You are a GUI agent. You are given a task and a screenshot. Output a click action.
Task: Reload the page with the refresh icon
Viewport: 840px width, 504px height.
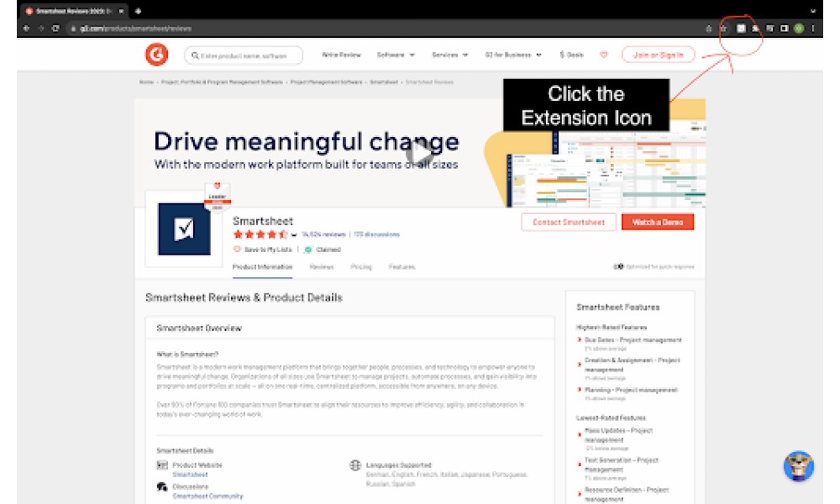55,29
